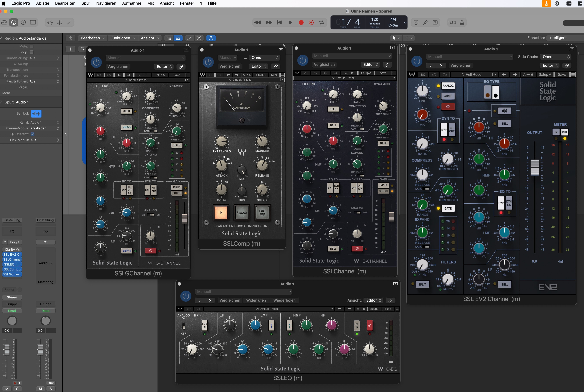Open the Funktionen menu in tracks area

tap(123, 38)
